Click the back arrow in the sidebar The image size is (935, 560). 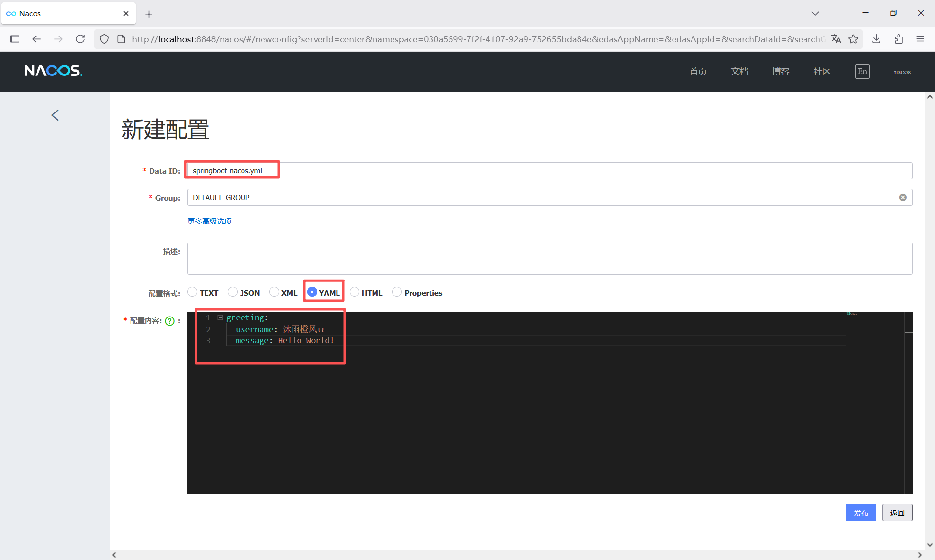click(55, 115)
